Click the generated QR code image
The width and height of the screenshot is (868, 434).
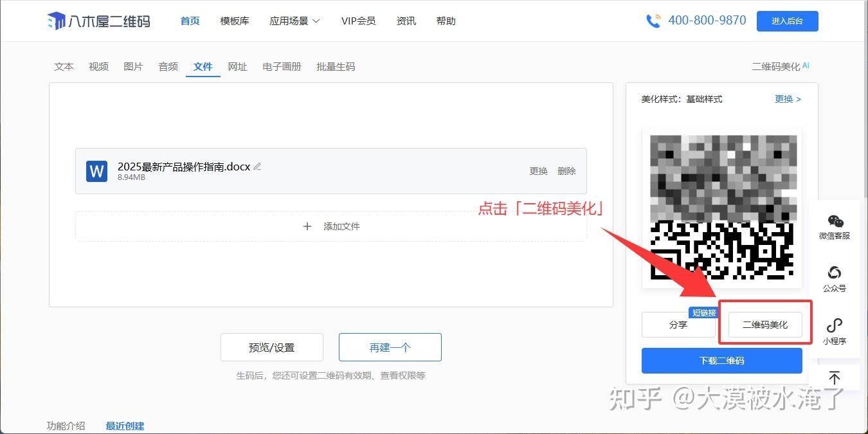722,208
